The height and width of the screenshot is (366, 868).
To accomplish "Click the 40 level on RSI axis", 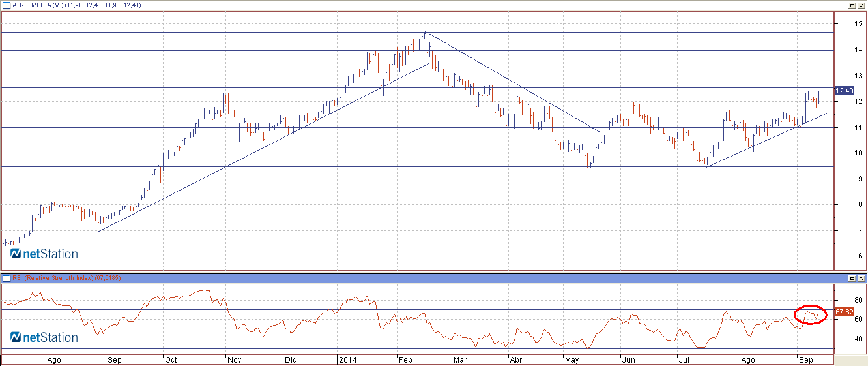I will 858,339.
